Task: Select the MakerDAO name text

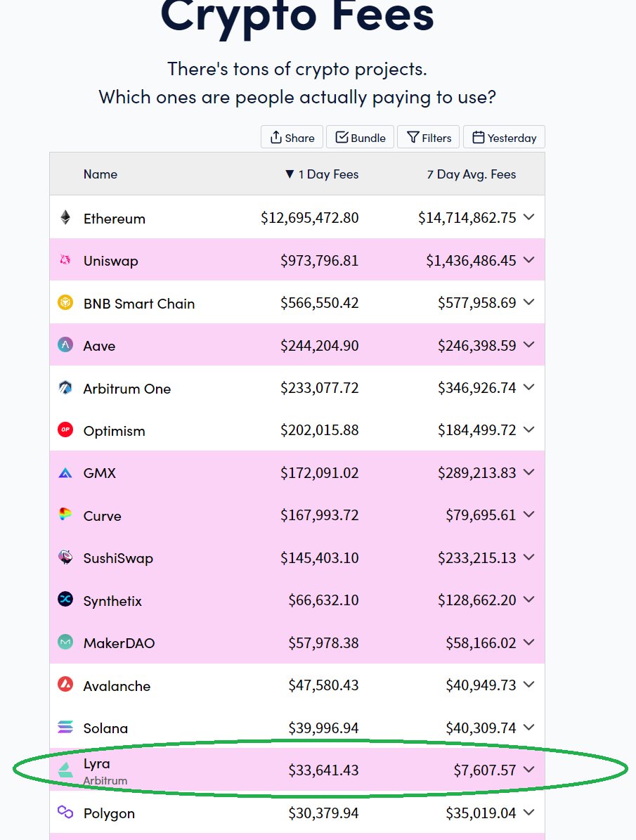Action: pos(119,643)
